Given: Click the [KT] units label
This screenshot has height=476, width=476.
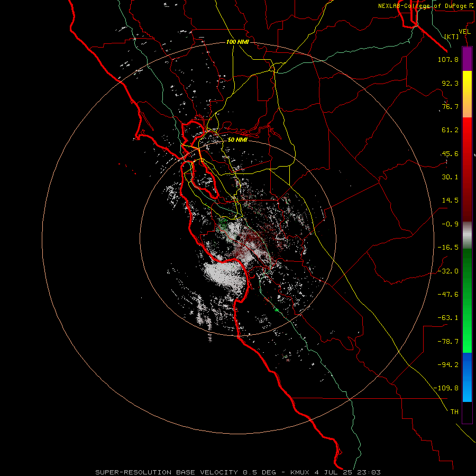Looking at the screenshot, I should (x=452, y=36).
